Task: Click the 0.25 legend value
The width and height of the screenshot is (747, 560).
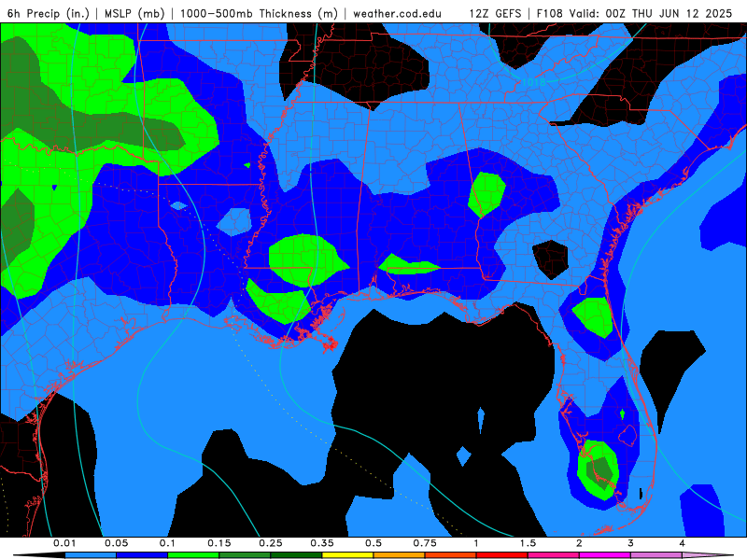Action: coord(271,543)
